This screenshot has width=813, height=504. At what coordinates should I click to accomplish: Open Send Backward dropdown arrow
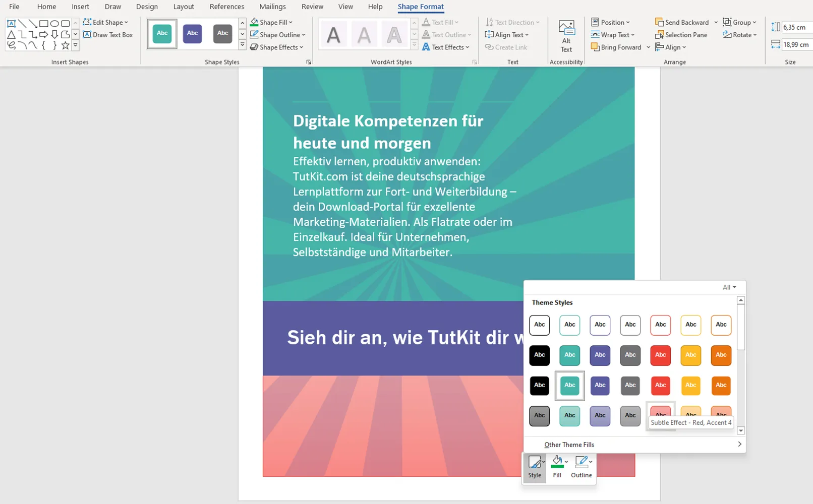point(716,22)
